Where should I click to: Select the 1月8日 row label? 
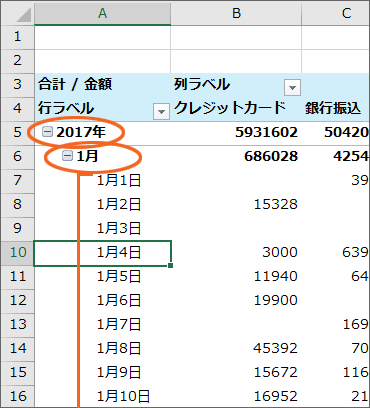tap(119, 349)
